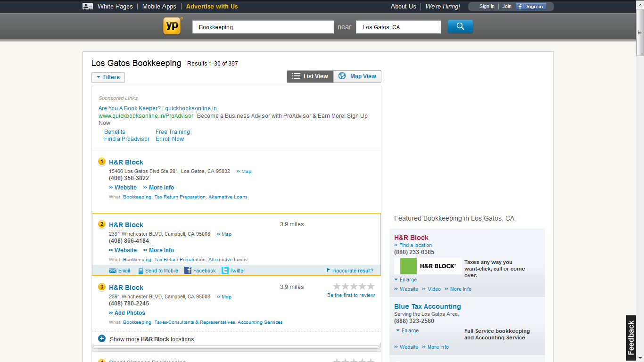Show more H&R Block locations

tap(152, 339)
